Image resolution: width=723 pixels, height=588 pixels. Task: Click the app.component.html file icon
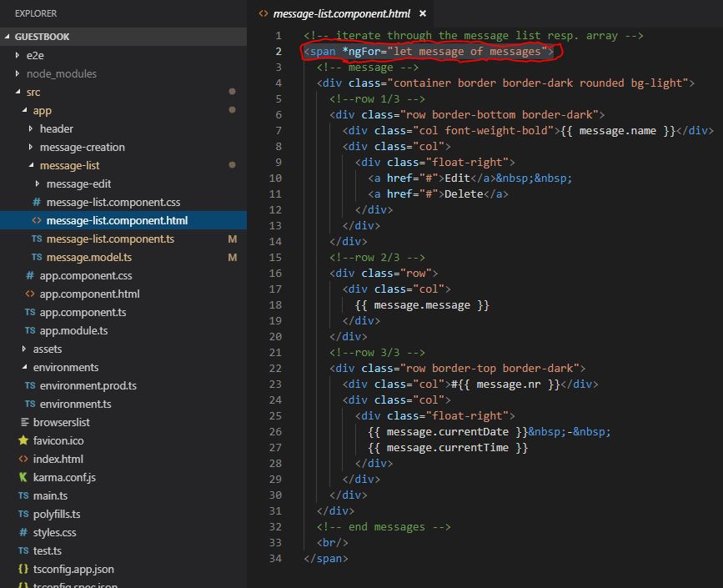pyautogui.click(x=30, y=294)
